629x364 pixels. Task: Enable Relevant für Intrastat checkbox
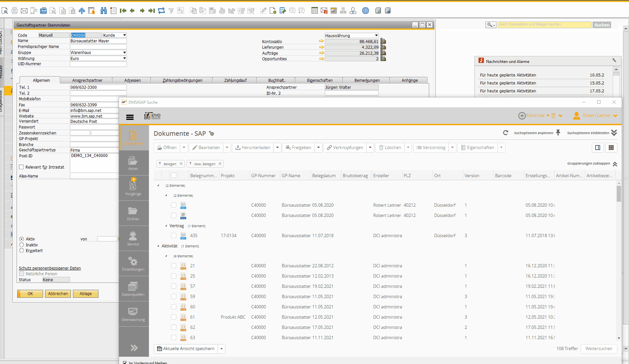22,167
